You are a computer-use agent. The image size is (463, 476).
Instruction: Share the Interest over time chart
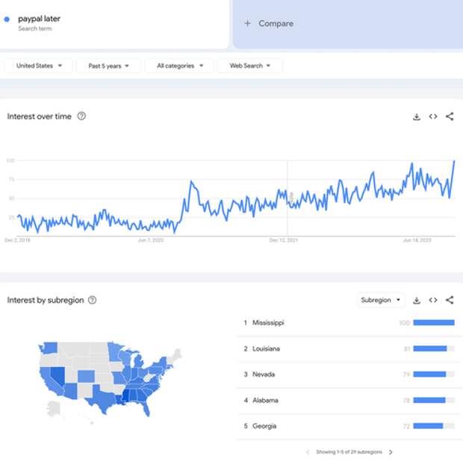[450, 116]
